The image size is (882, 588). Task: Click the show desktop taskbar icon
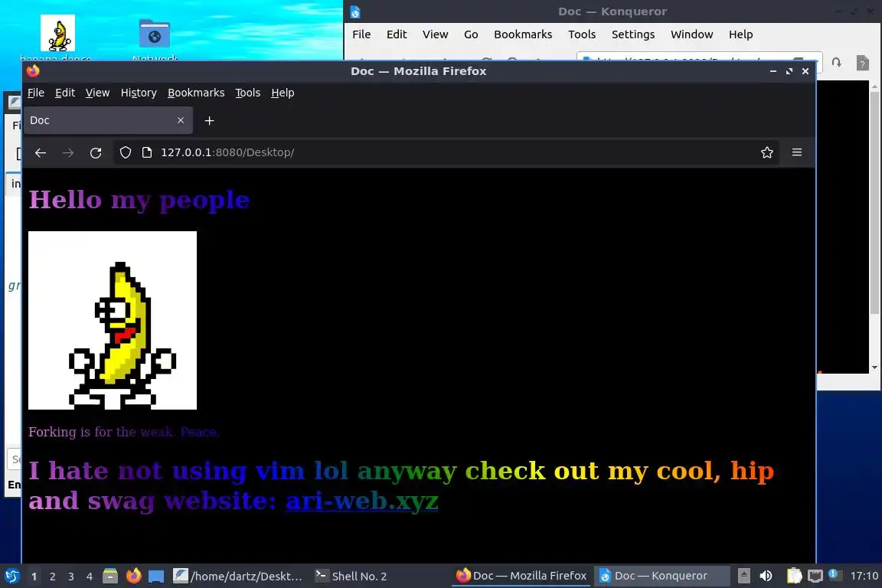(x=156, y=576)
